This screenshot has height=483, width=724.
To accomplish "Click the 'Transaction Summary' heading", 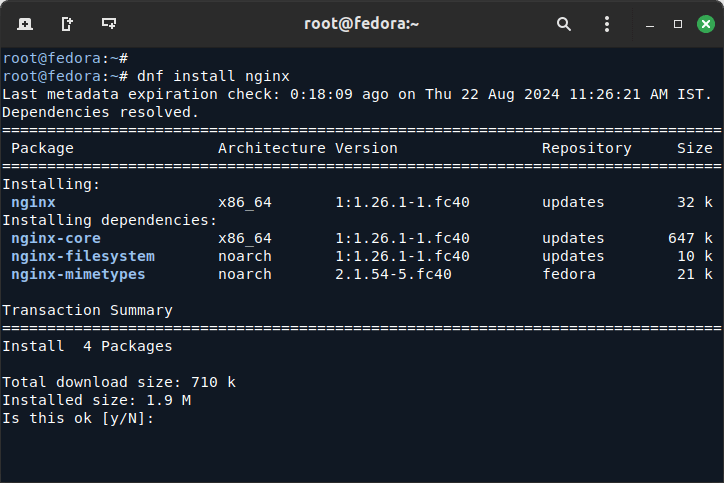I will (x=88, y=310).
